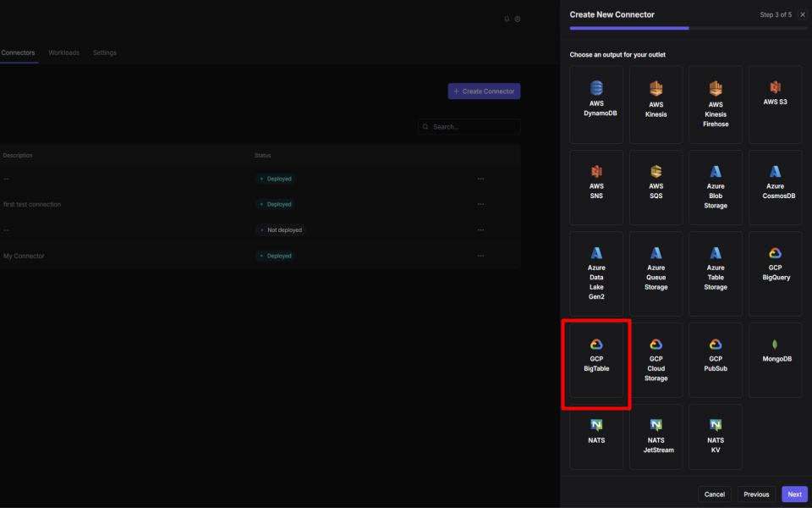Image resolution: width=812 pixels, height=508 pixels.
Task: Choose the plain NATS output card
Action: tap(596, 437)
